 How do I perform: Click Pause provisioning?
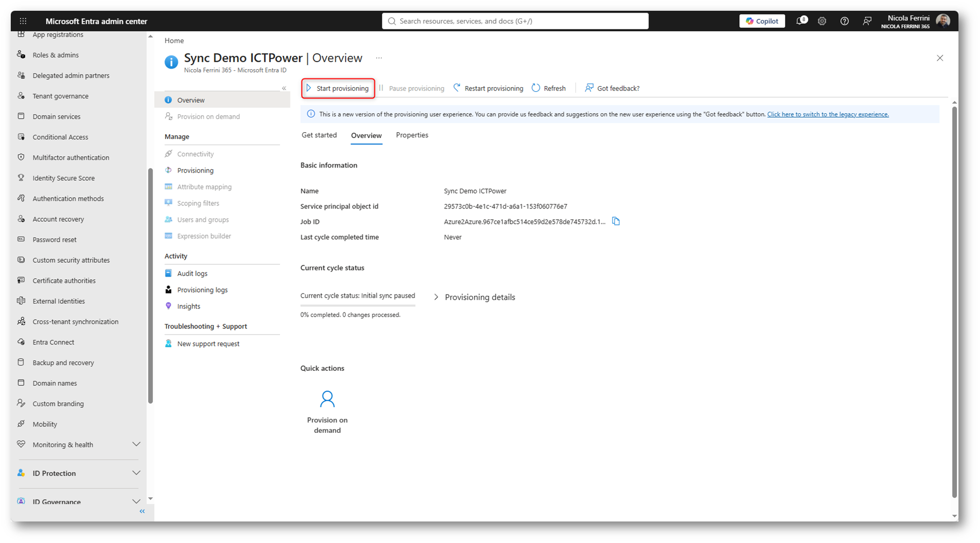(412, 88)
